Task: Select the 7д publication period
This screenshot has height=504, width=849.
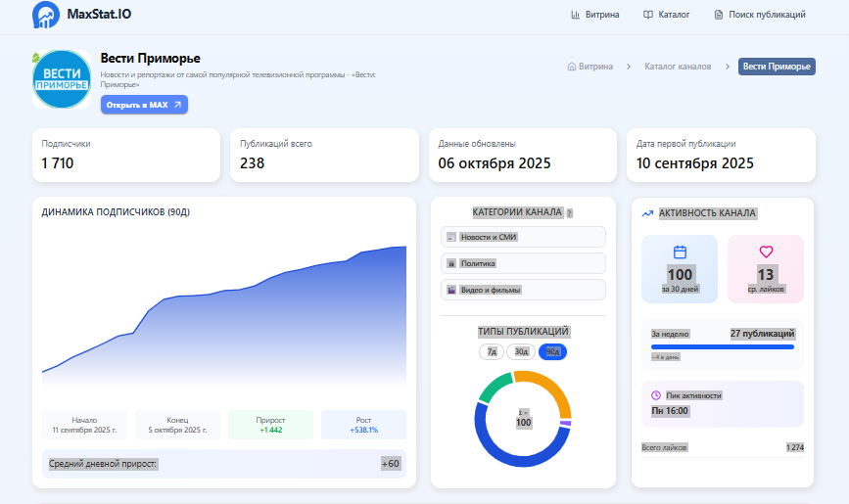Action: point(491,351)
